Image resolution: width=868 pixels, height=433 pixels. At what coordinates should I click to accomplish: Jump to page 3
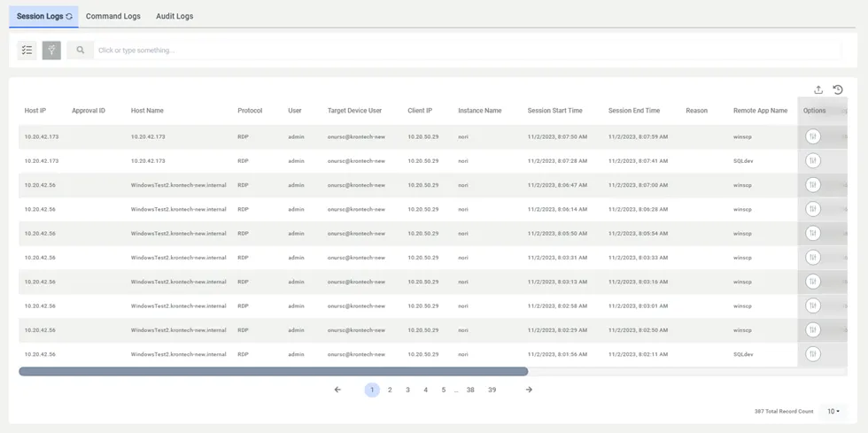tap(407, 390)
